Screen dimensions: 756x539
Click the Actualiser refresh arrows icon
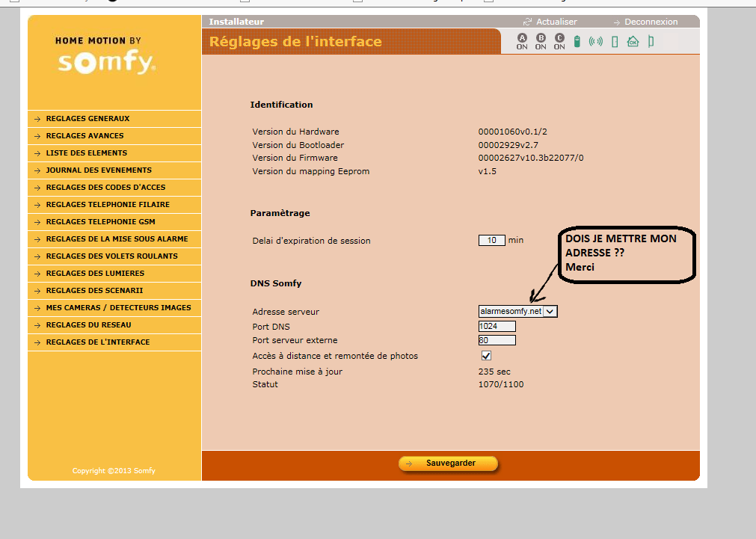tap(527, 22)
